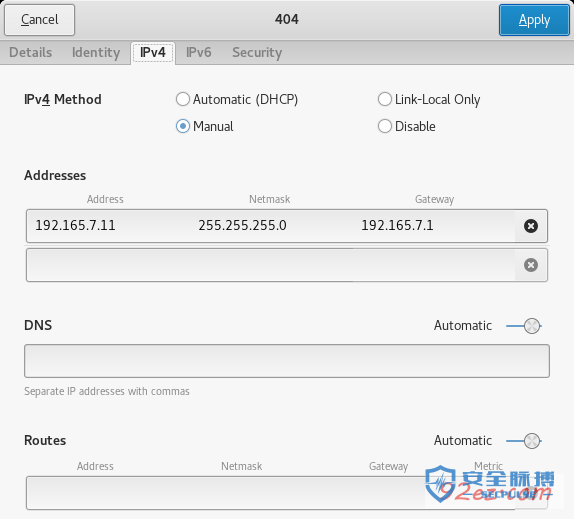The image size is (574, 519).
Task: Select Automatic (DHCP) method
Action: [236, 99]
